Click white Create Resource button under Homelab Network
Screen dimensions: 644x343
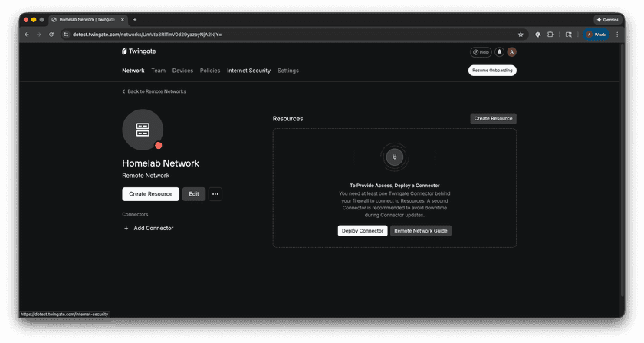click(x=151, y=194)
